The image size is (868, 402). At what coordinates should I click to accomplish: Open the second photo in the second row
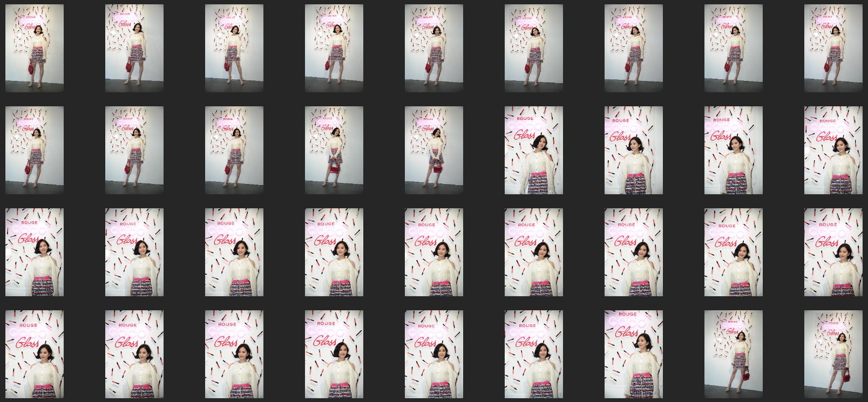[134, 150]
